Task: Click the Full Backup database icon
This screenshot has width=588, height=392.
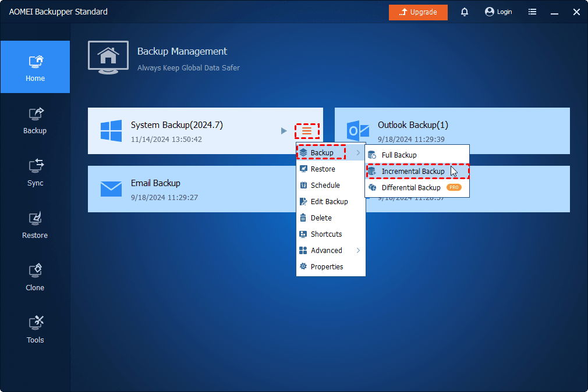Action: [x=372, y=155]
